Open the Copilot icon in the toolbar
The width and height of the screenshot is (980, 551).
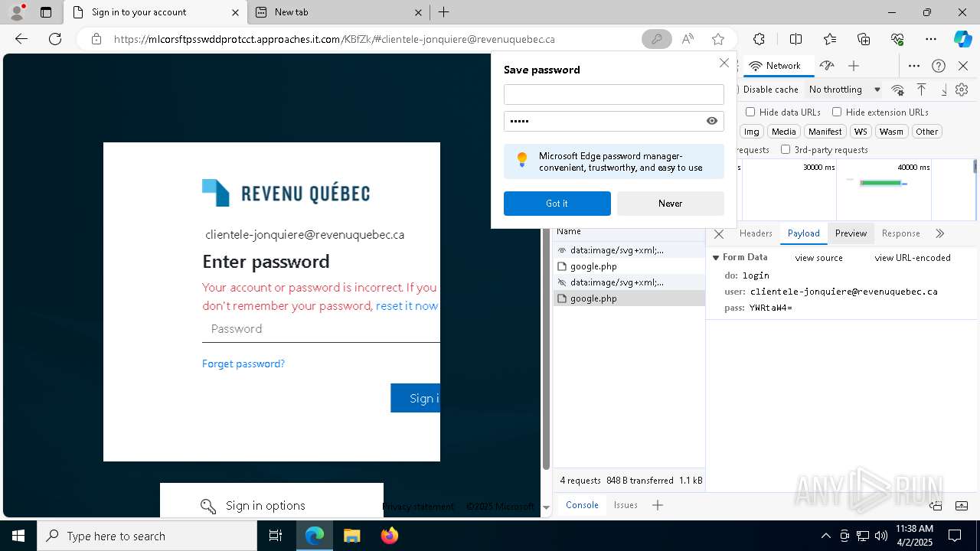(962, 39)
